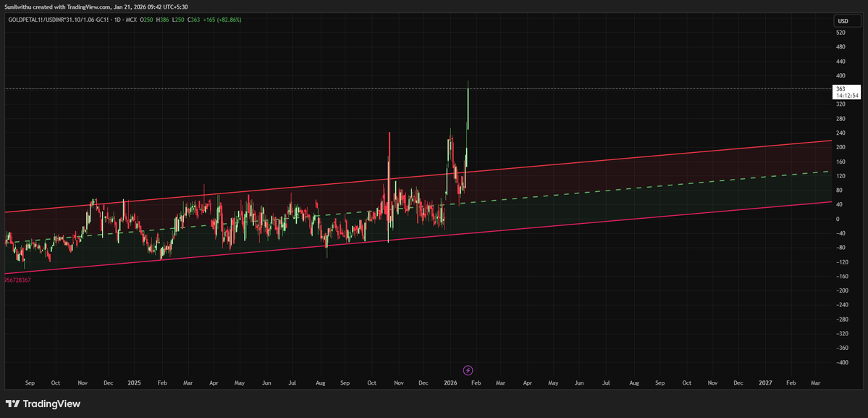Click the H386 high value in legend

[x=164, y=20]
